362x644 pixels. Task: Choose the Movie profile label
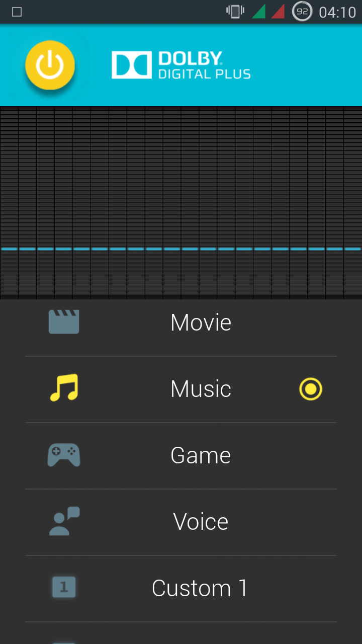[201, 323]
